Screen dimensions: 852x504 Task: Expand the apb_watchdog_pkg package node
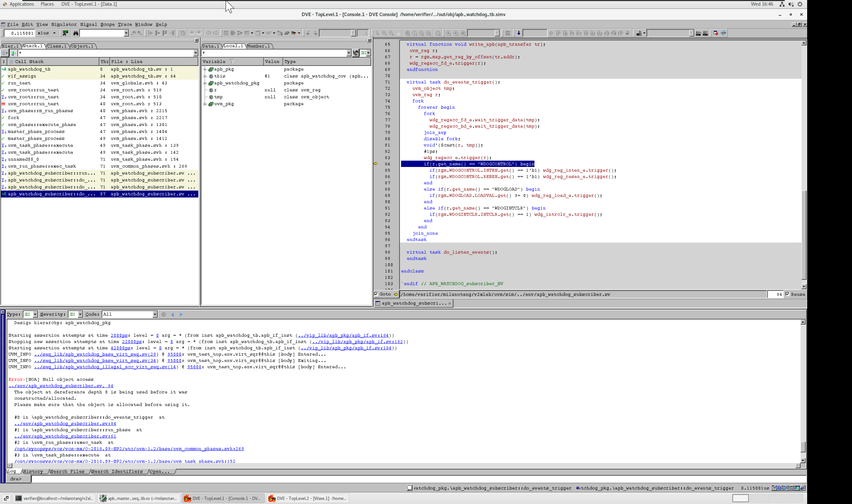(205, 83)
